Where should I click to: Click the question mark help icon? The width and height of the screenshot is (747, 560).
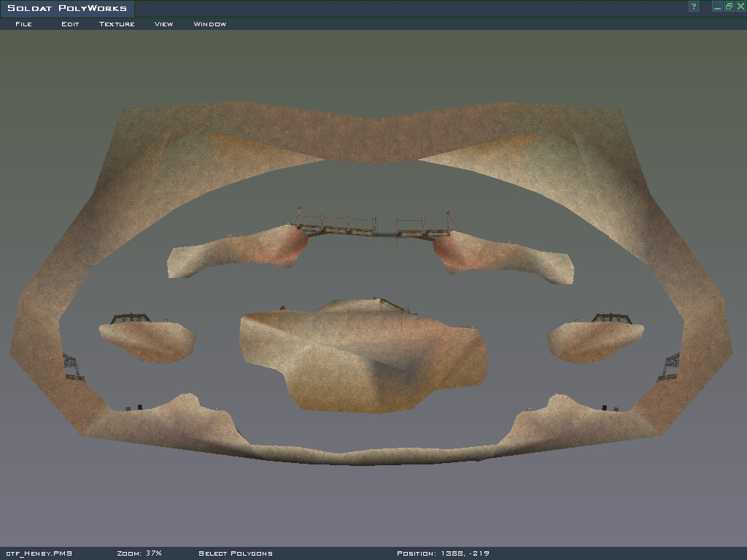click(x=694, y=7)
